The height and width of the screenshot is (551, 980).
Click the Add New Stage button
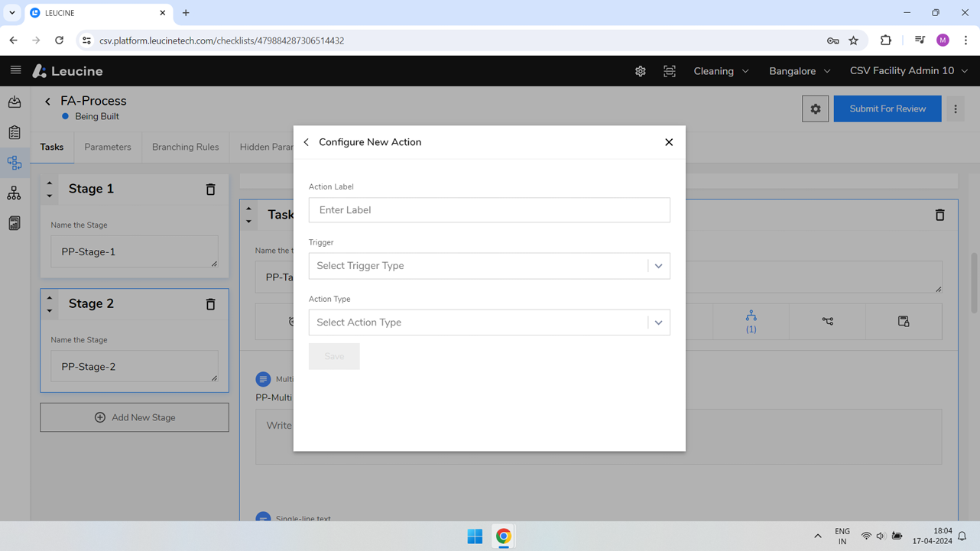(135, 417)
